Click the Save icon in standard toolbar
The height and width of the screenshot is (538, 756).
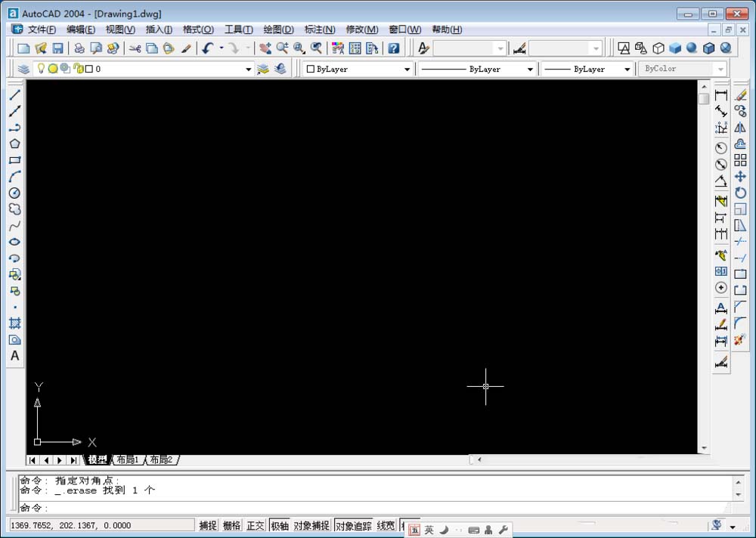tap(58, 48)
